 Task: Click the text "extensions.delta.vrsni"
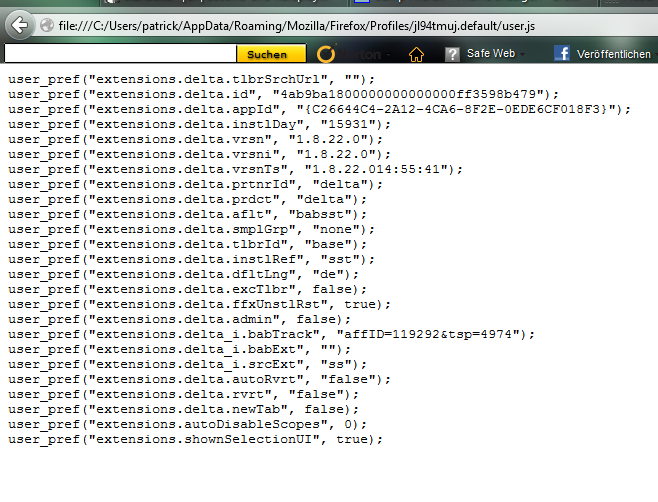[184, 154]
